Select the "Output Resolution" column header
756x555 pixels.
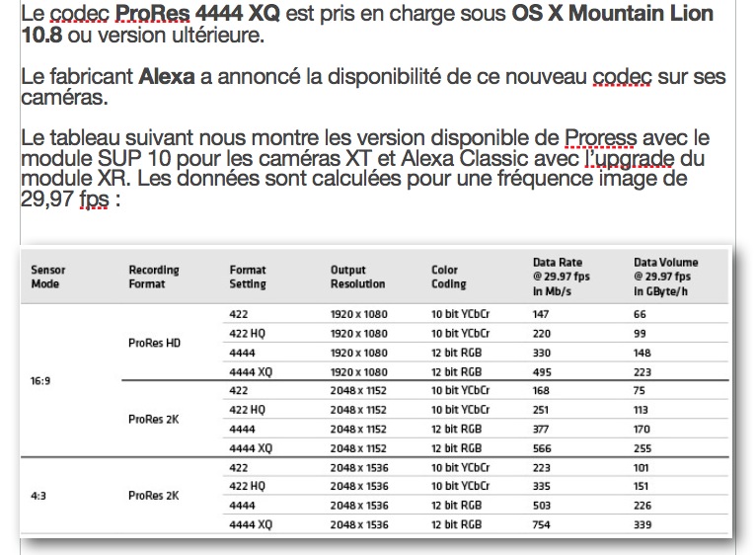(357, 277)
